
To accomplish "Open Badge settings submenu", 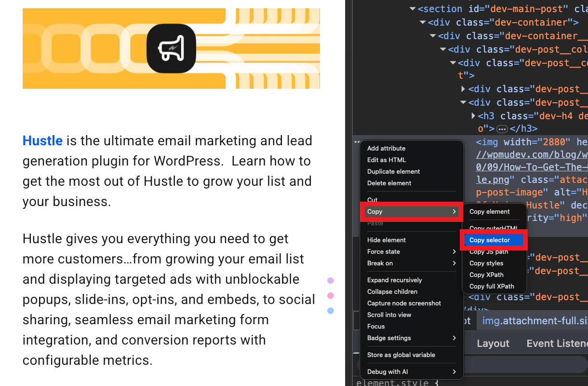I will coord(412,338).
